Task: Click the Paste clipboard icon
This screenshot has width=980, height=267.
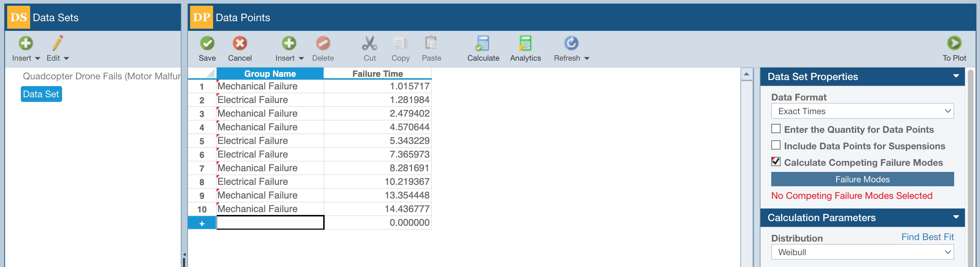Action: pos(431,43)
